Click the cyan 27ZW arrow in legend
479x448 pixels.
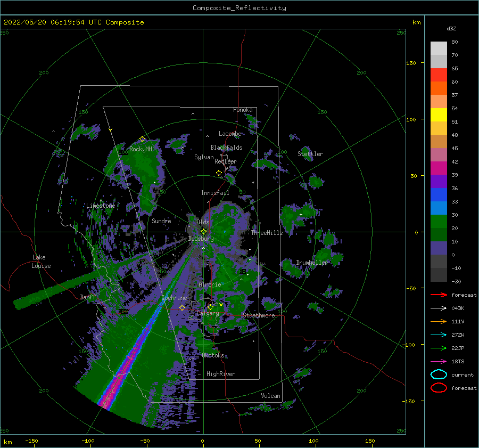coord(439,335)
